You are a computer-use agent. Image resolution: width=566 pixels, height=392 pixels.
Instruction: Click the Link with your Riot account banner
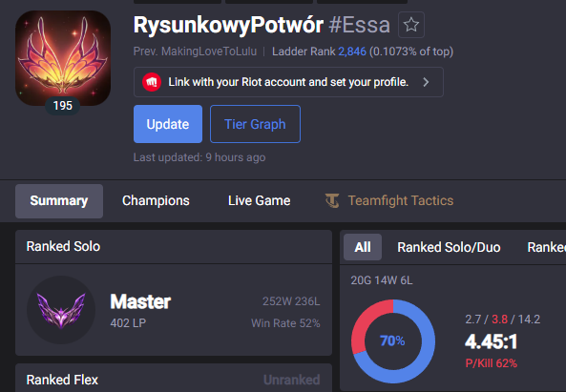[x=288, y=82]
